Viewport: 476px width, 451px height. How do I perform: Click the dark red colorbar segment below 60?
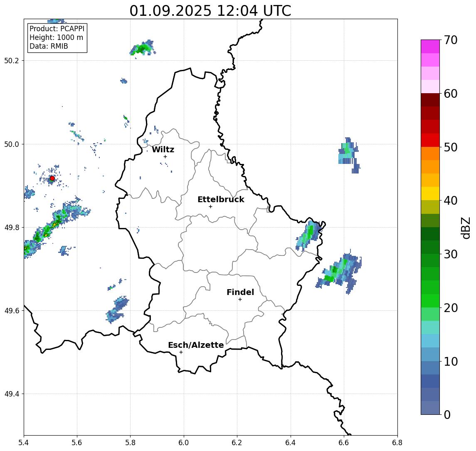coord(430,100)
